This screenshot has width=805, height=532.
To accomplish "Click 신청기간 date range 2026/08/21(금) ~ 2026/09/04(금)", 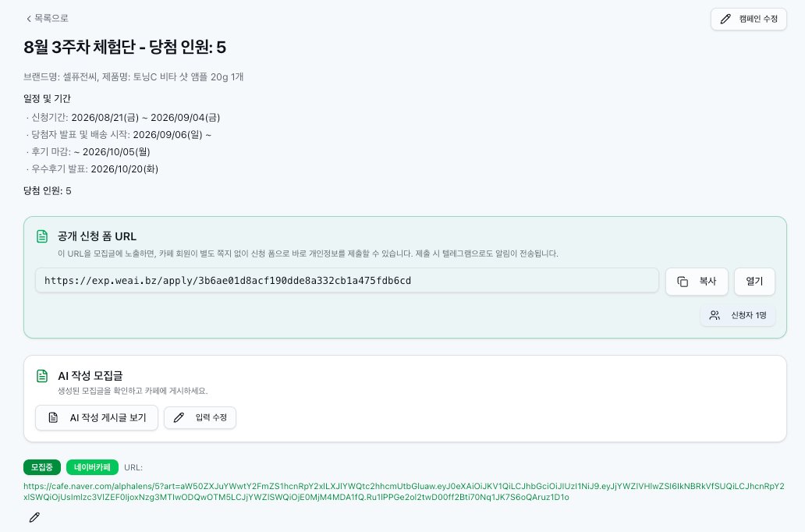I will [146, 118].
